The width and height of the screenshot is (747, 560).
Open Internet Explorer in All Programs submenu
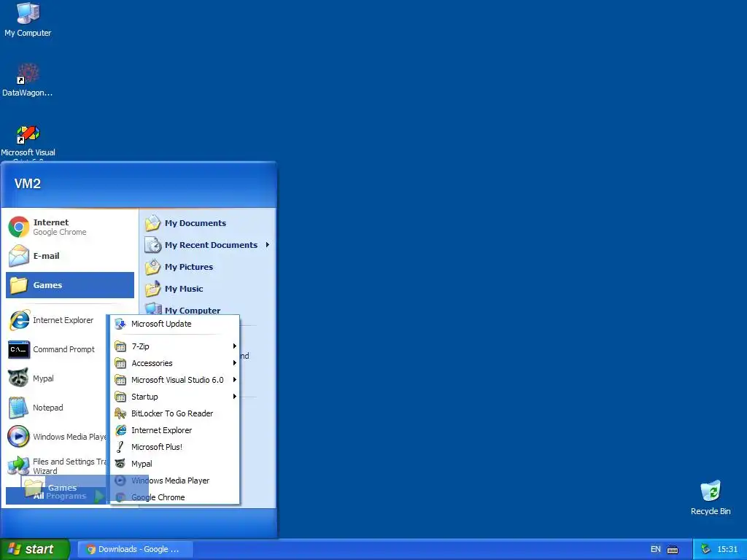[x=175, y=430]
